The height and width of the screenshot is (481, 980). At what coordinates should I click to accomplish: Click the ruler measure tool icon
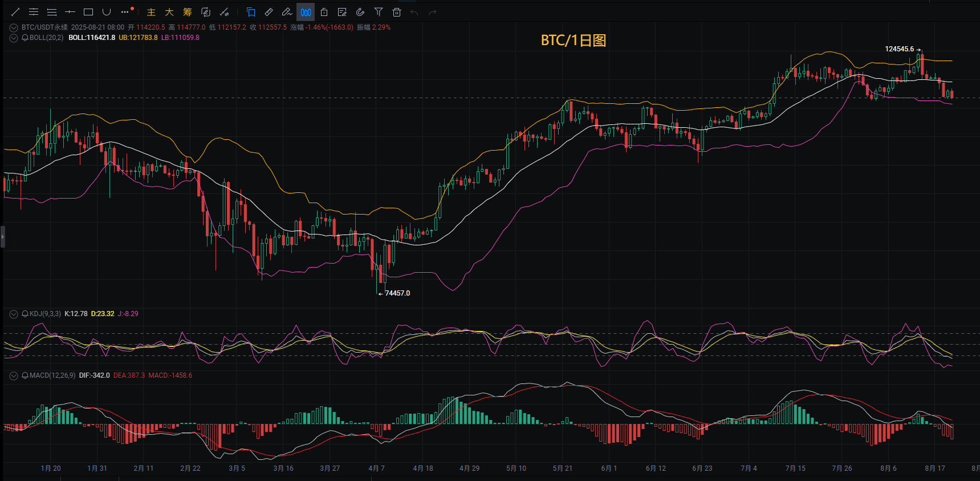point(269,12)
